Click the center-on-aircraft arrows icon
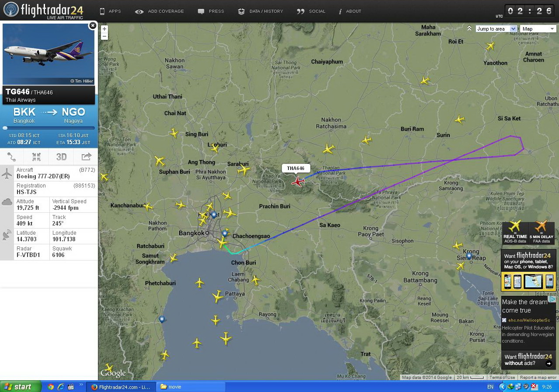This screenshot has height=392, width=559. (36, 157)
